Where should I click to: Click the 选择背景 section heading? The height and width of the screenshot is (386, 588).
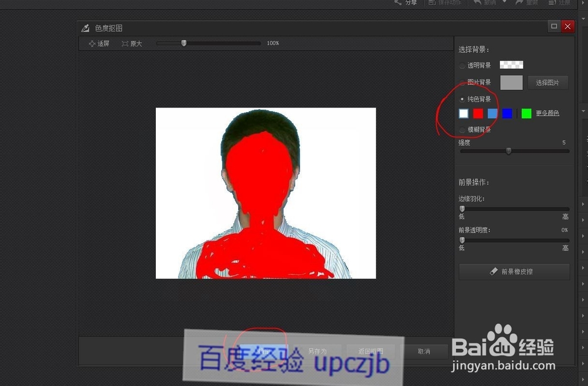point(473,50)
